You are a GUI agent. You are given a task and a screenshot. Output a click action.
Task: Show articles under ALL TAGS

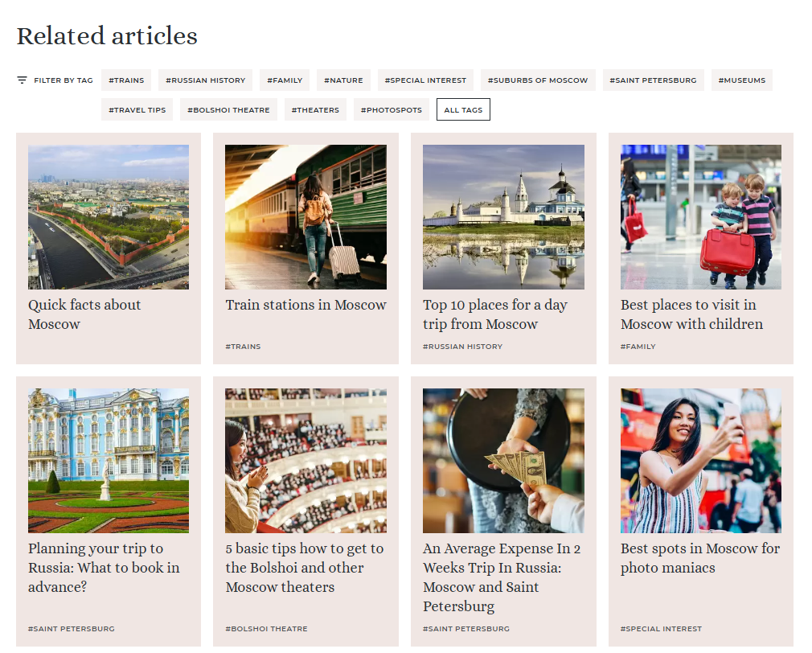(x=463, y=110)
